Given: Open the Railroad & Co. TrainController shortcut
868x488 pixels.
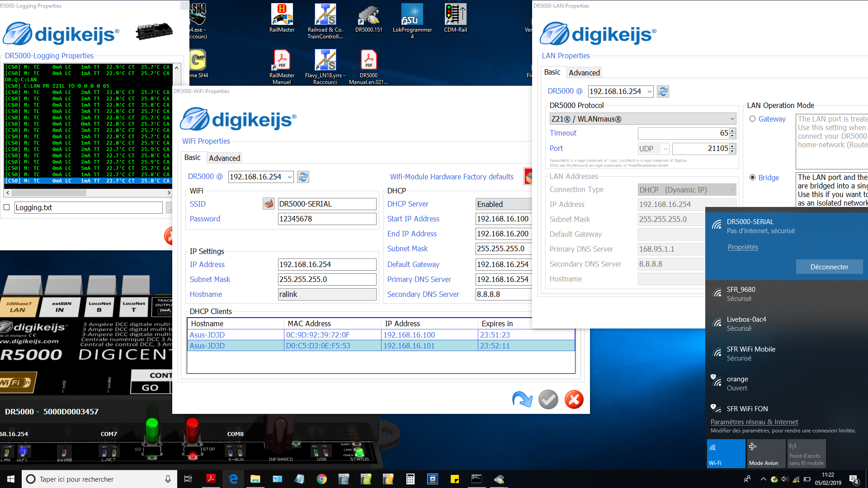Looking at the screenshot, I should click(x=325, y=21).
